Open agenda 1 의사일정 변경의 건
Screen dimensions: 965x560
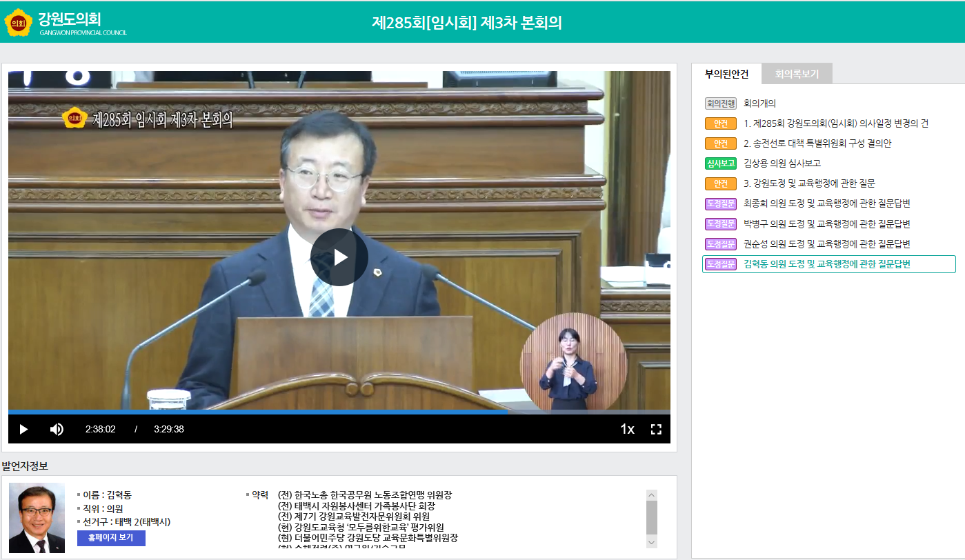(835, 123)
